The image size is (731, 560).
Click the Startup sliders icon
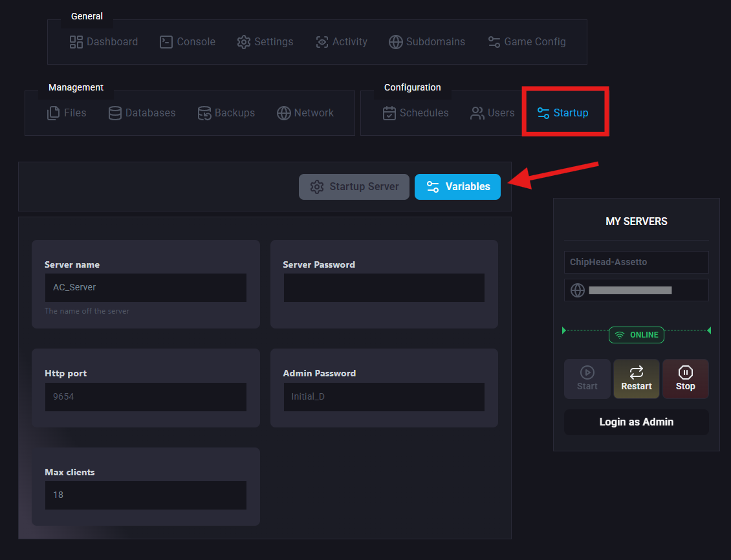point(543,113)
